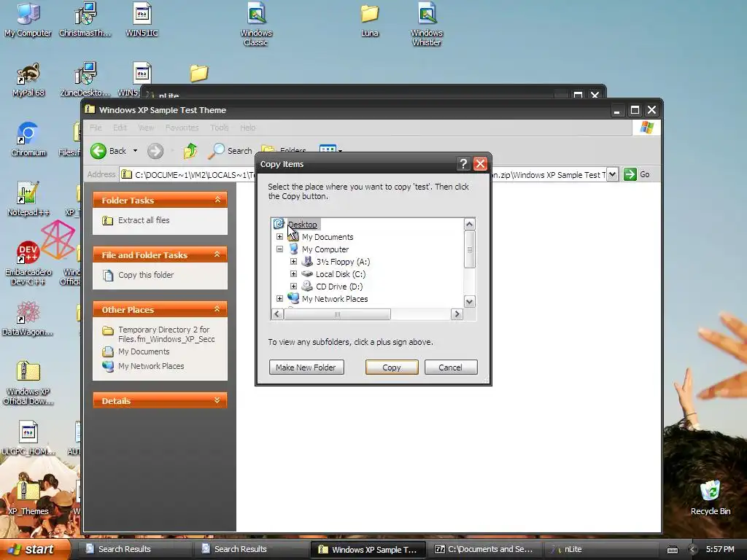
Task: Open the Favorites menu
Action: (x=182, y=128)
